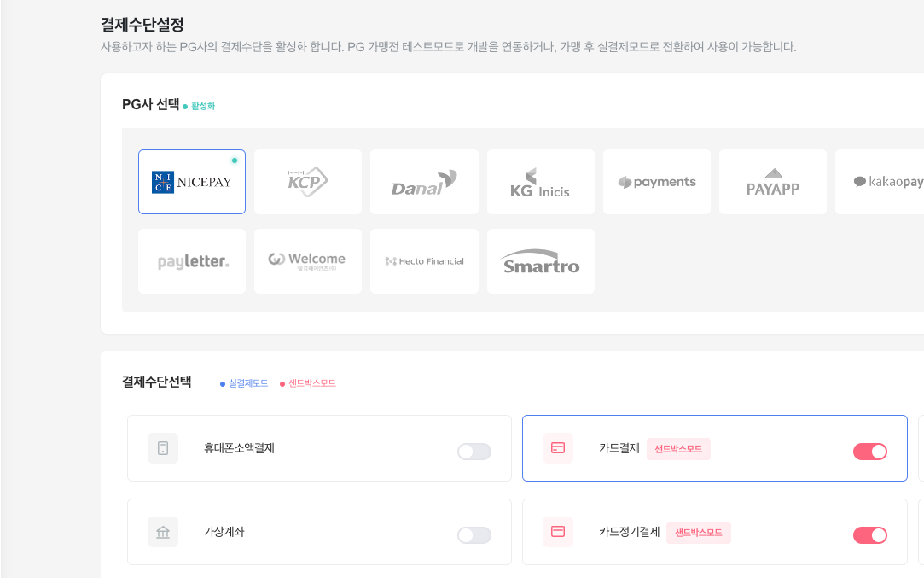Click the 샌드박스모드 legend label in header
924x578 pixels.
coord(311,383)
